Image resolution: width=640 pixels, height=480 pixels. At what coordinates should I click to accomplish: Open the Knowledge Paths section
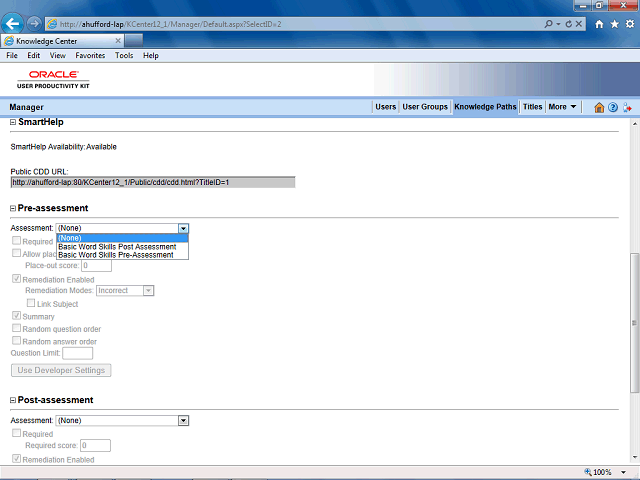click(x=485, y=107)
